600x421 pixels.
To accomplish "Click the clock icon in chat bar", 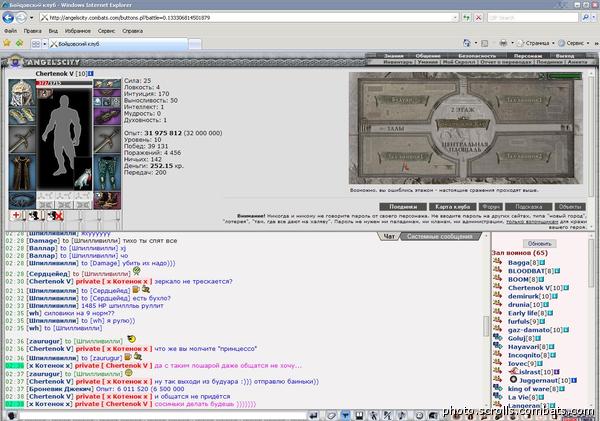I will [x=419, y=416].
